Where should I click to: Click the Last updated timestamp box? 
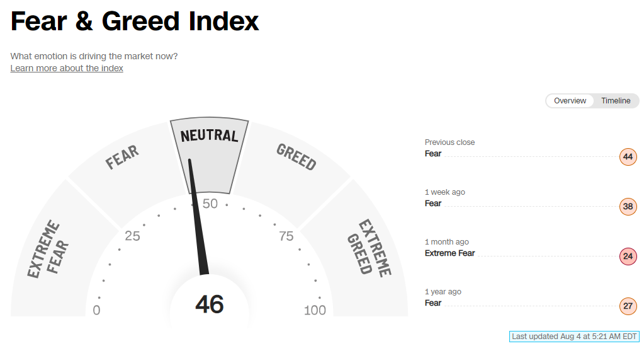[575, 337]
